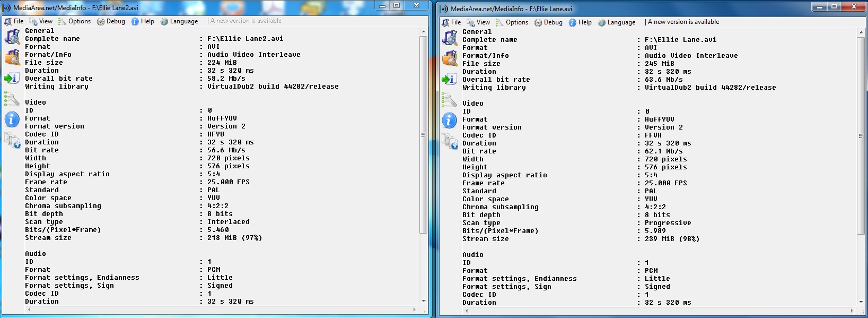This screenshot has width=868, height=318.
Task: Click 'Display aspect ratio' label in Ellie Lane2.avi window
Action: [67, 174]
